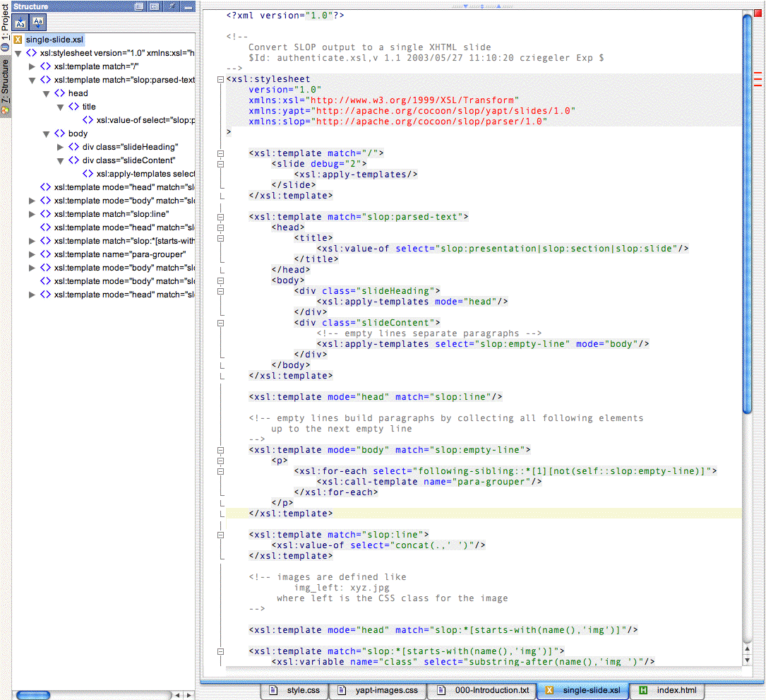Fold the div class="slideContent" block in gutter
Image resolution: width=766 pixels, height=700 pixels.
click(x=220, y=323)
